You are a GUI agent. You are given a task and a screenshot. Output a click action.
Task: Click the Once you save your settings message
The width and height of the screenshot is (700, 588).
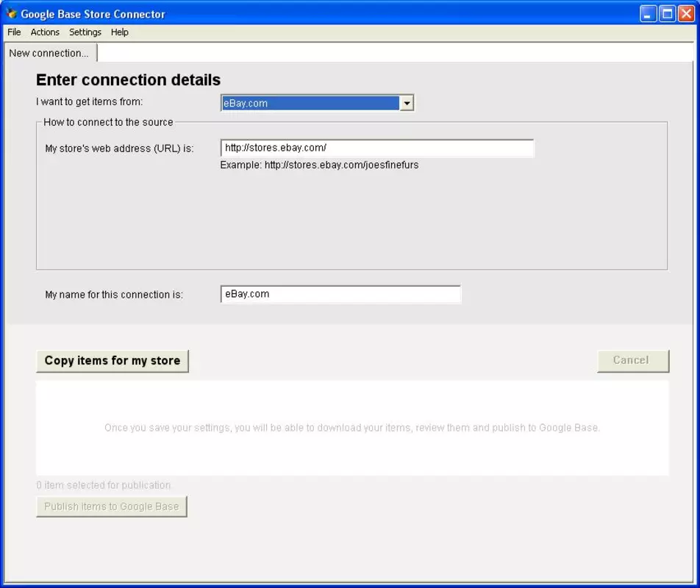click(x=351, y=428)
